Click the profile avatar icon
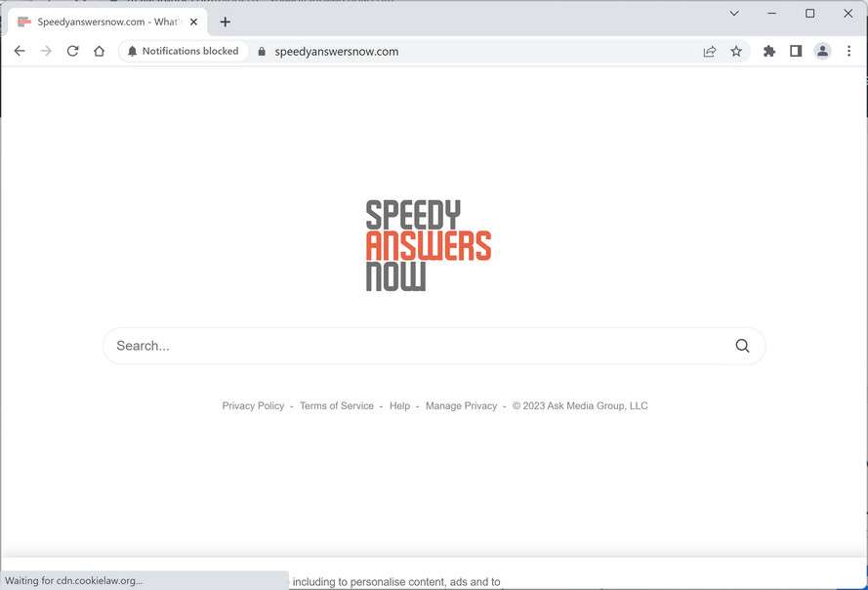Screen dimensions: 868x590 822,50
